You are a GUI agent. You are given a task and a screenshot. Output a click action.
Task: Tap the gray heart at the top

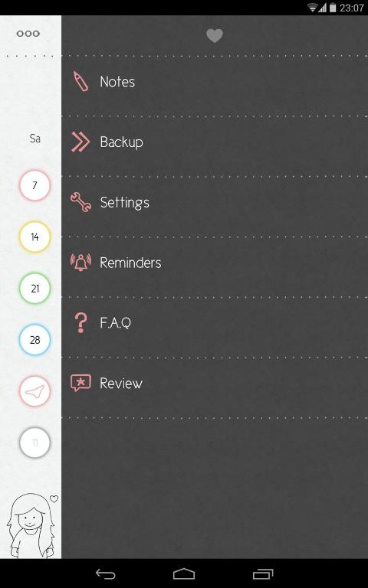tap(215, 36)
